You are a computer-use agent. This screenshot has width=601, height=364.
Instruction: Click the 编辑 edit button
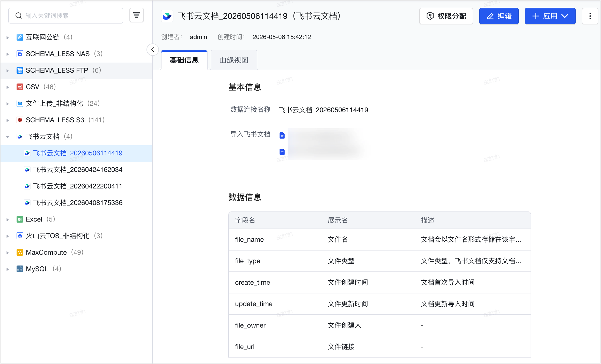coord(499,16)
